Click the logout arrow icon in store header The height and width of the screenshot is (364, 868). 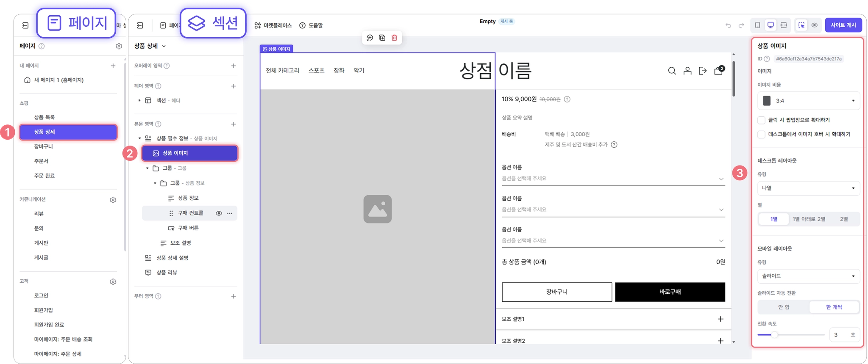[703, 71]
